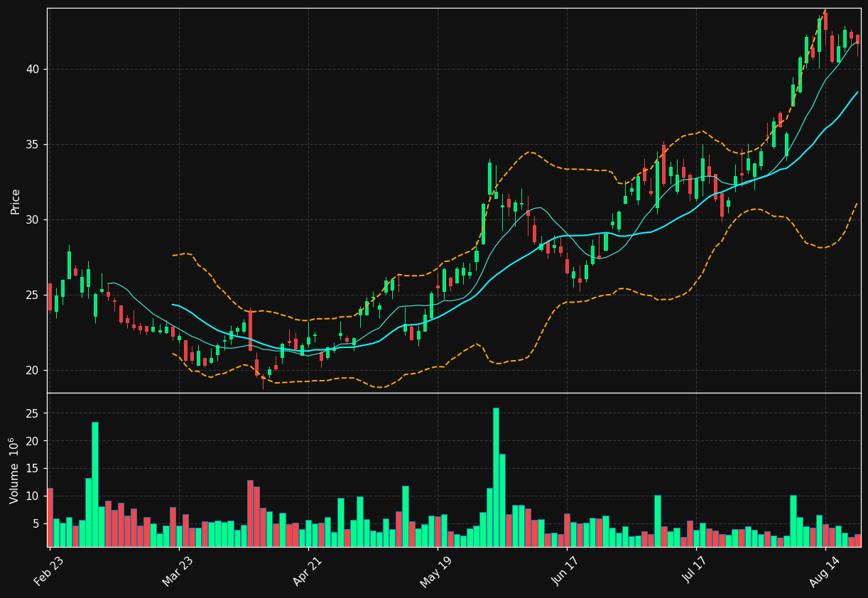Select the 30 tick on Price axis
The height and width of the screenshot is (598, 868).
(34, 219)
